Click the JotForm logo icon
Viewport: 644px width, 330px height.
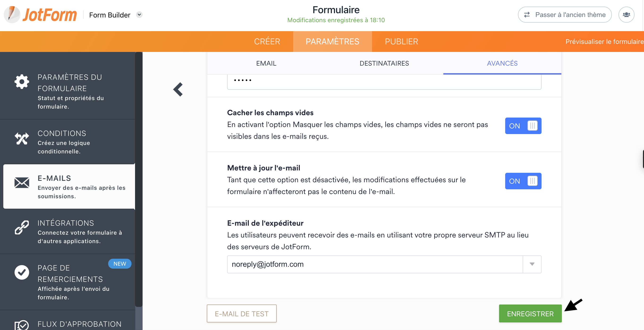tap(12, 14)
